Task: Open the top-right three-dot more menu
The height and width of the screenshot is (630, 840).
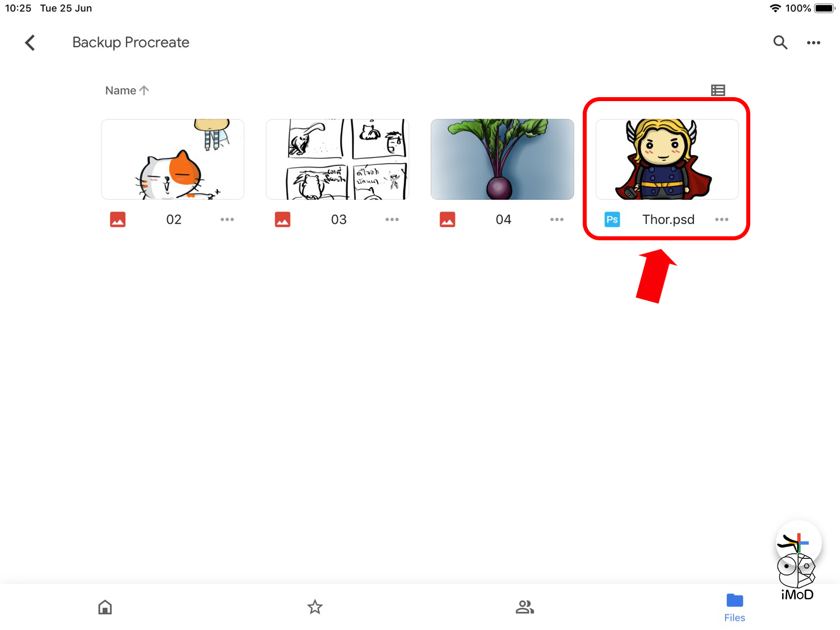Action: click(x=813, y=43)
